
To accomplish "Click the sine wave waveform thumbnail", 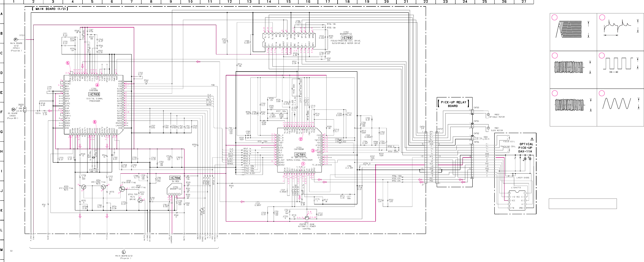I will [x=616, y=104].
